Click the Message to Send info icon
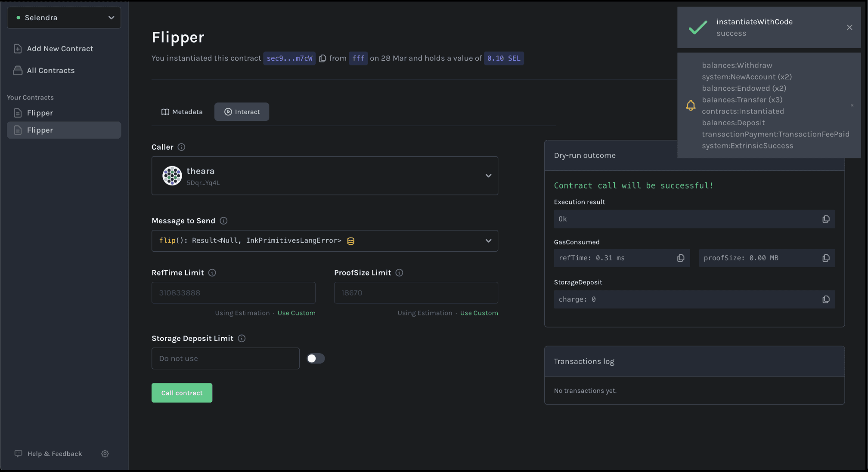 223,221
